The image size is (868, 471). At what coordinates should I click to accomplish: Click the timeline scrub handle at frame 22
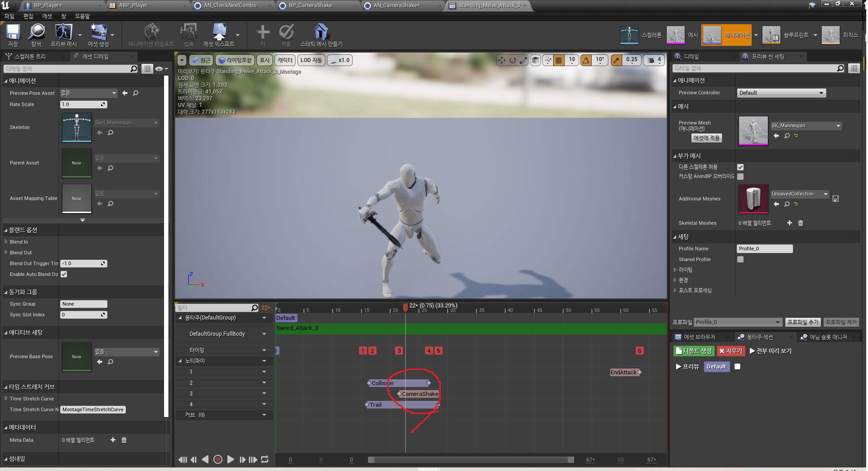click(x=405, y=307)
